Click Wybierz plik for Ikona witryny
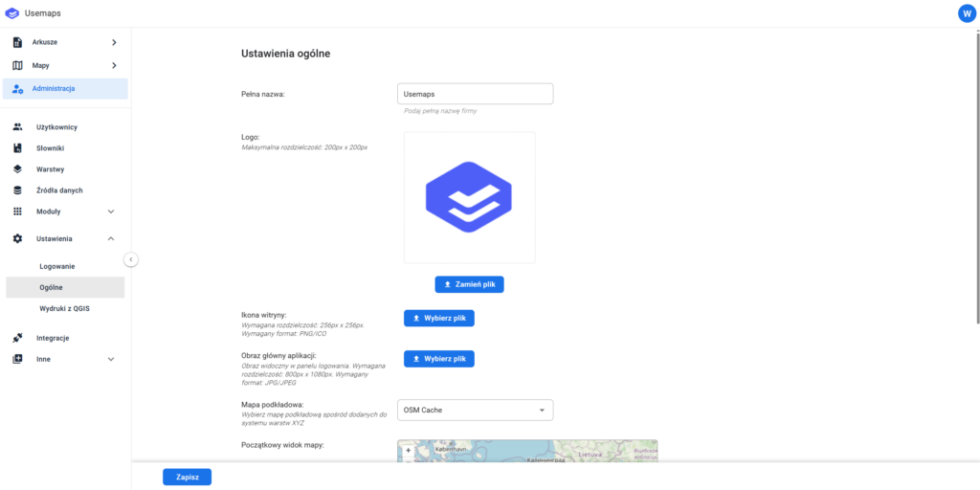 click(x=438, y=318)
